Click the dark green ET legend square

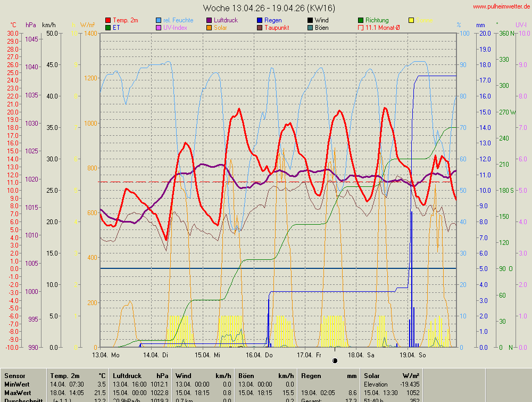tap(109, 28)
